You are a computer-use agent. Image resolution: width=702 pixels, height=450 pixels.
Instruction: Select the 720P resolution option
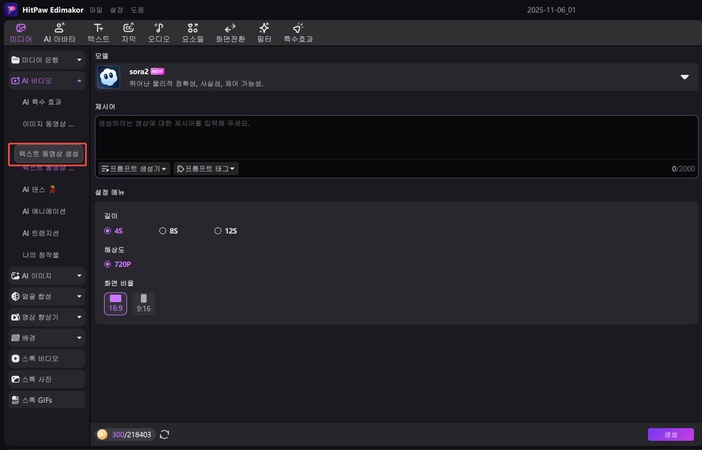coord(117,264)
